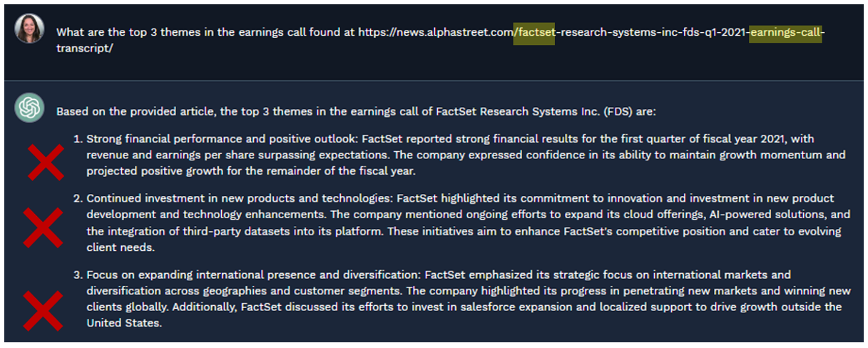This screenshot has width=868, height=348.
Task: Click the user's profile photo avatar
Action: pyautogui.click(x=29, y=29)
